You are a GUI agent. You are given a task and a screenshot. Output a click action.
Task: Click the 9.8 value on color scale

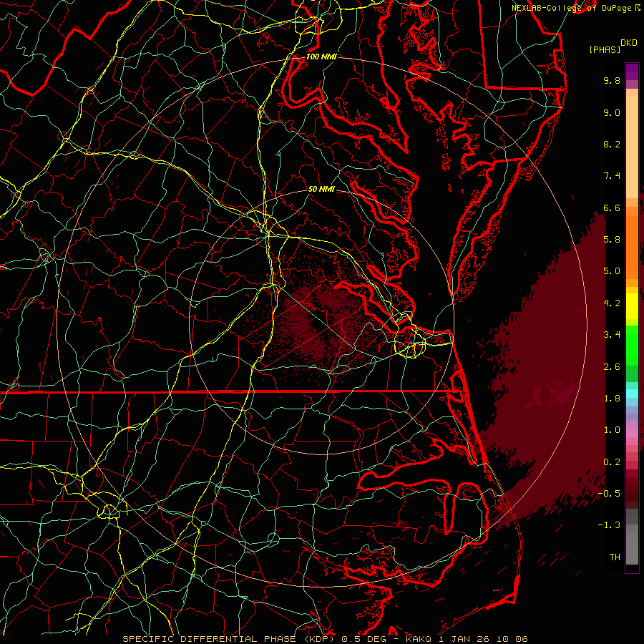coord(612,80)
